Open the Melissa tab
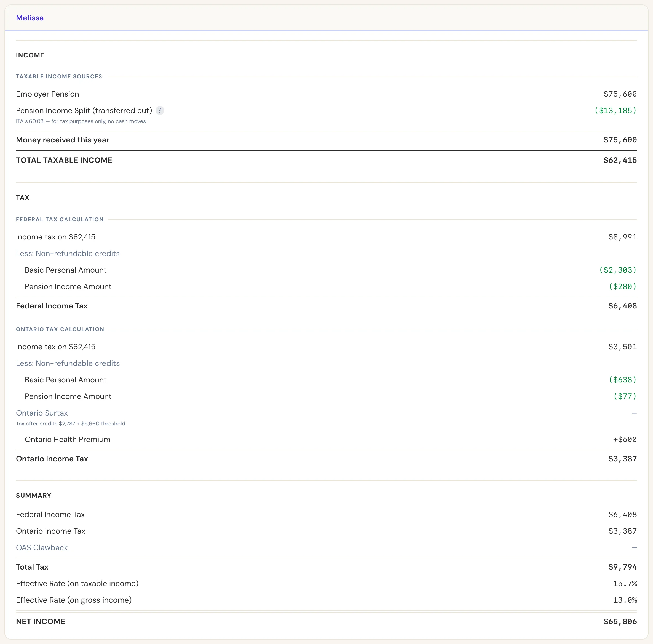The height and width of the screenshot is (644, 653). [x=30, y=18]
